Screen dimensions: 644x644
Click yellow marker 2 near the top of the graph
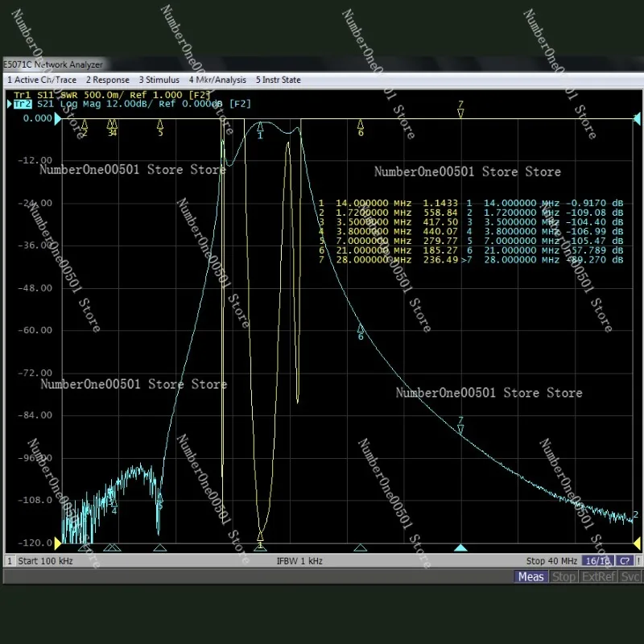(85, 127)
